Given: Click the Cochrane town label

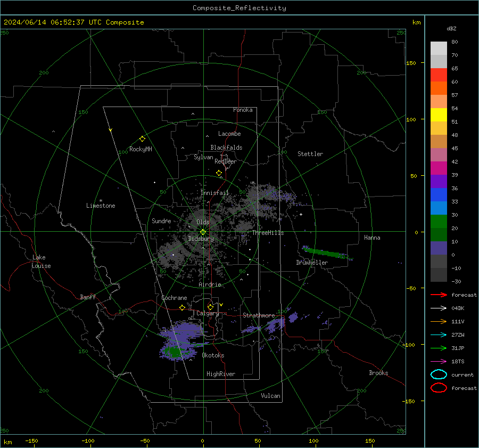Looking at the screenshot, I should pos(174,298).
